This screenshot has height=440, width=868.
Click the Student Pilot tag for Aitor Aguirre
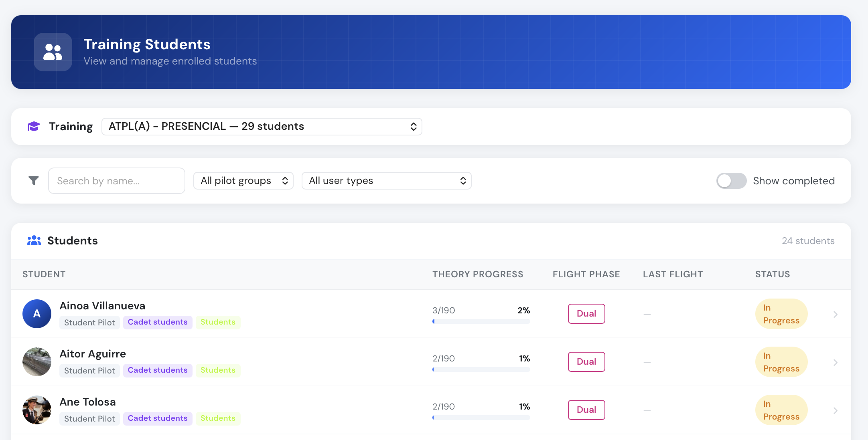coord(89,371)
